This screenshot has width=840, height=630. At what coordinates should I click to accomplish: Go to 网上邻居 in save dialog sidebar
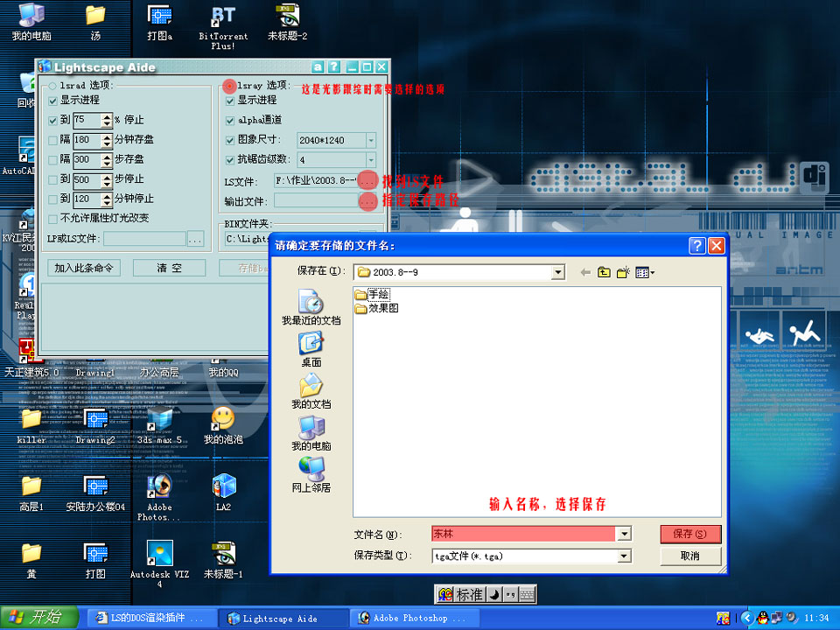[311, 474]
